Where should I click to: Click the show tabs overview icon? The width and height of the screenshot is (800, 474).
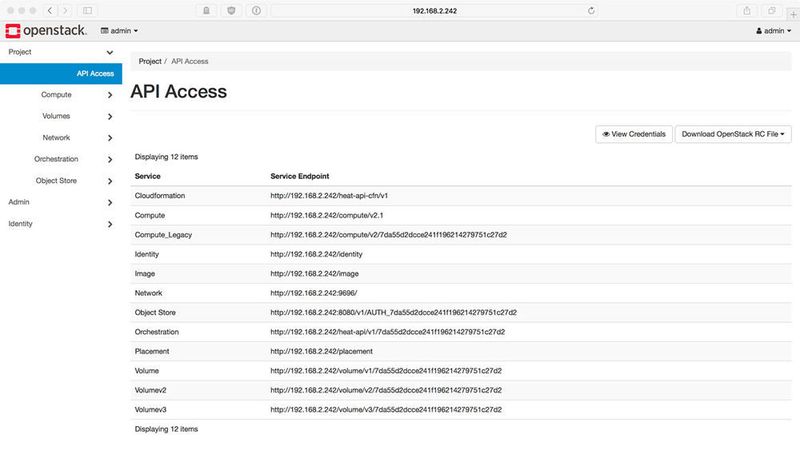point(771,10)
